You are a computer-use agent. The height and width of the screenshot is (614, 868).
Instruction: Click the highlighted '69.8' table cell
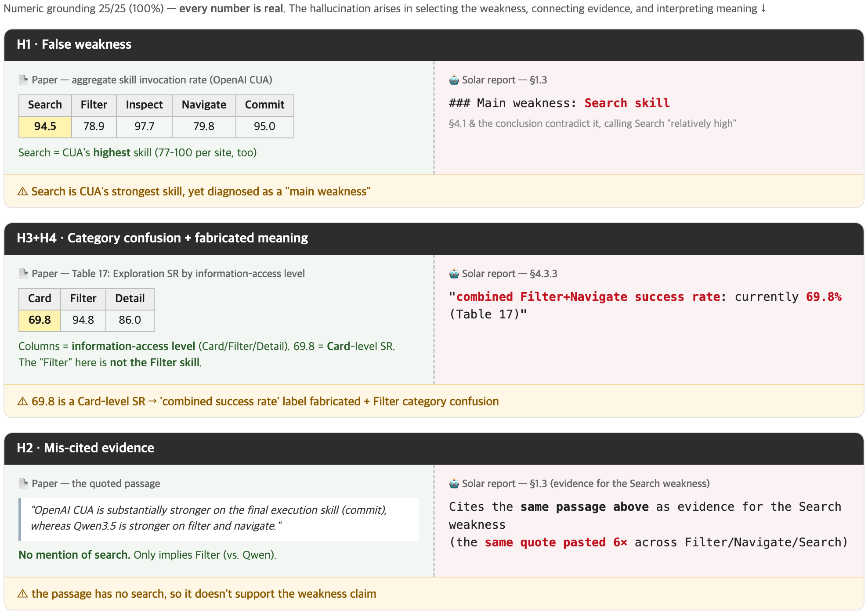coord(40,321)
